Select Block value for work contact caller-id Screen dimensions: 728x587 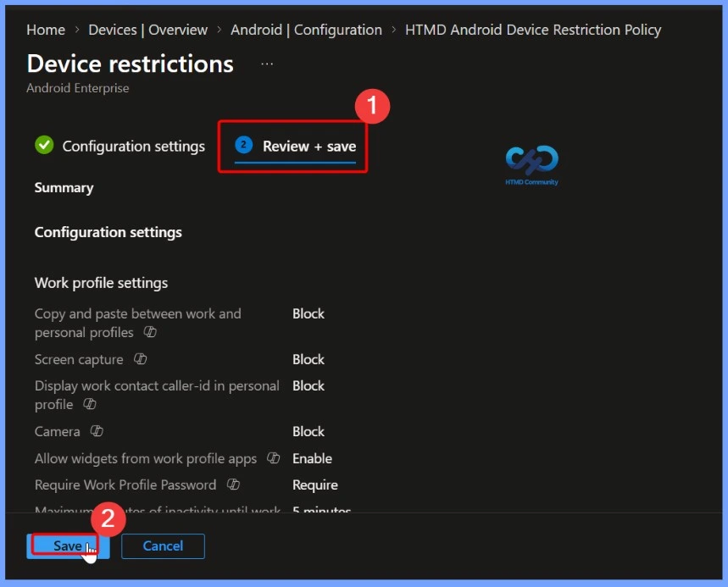[308, 385]
